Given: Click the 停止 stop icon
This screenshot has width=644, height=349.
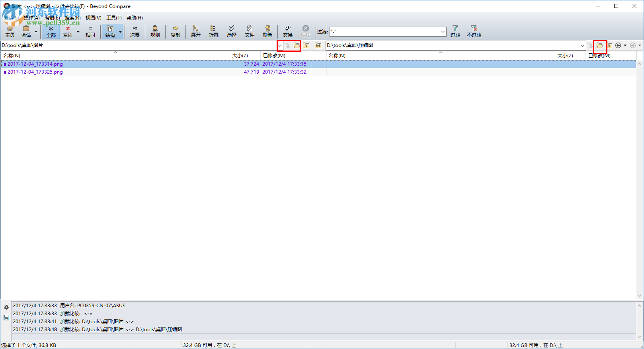Looking at the screenshot, I should (x=306, y=31).
